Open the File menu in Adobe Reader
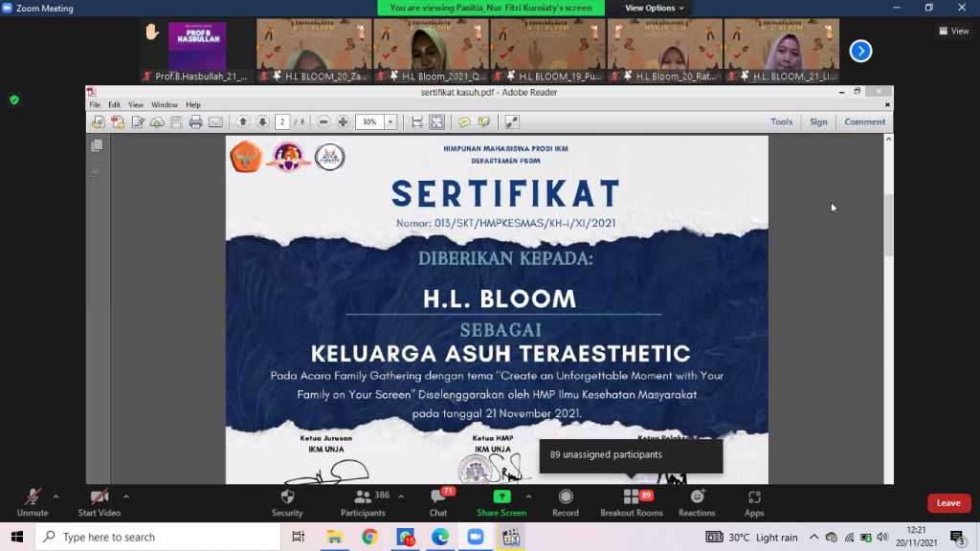 [93, 104]
